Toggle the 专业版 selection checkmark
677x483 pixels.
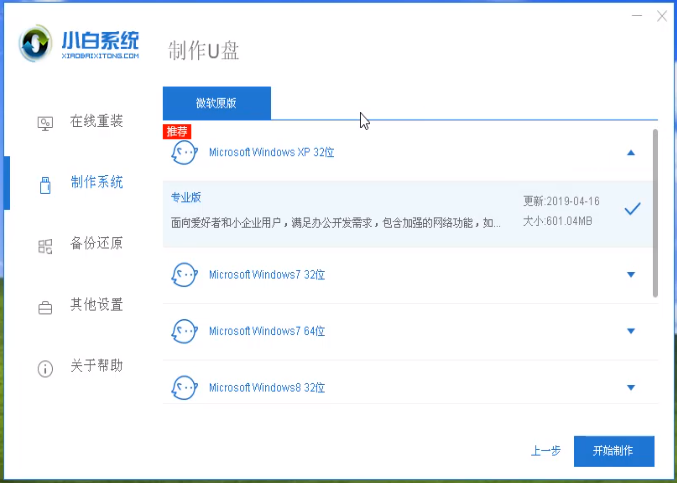pos(632,209)
